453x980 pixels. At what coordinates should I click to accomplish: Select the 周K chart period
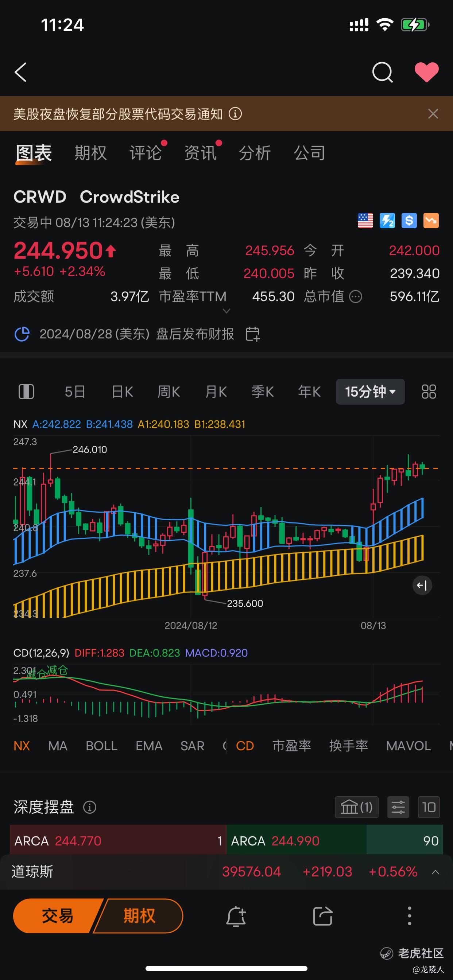169,392
